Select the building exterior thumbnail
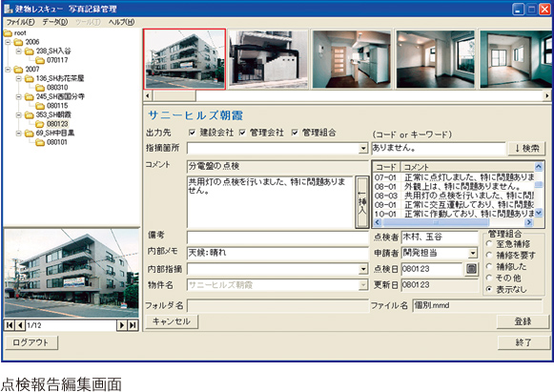 tap(184, 59)
